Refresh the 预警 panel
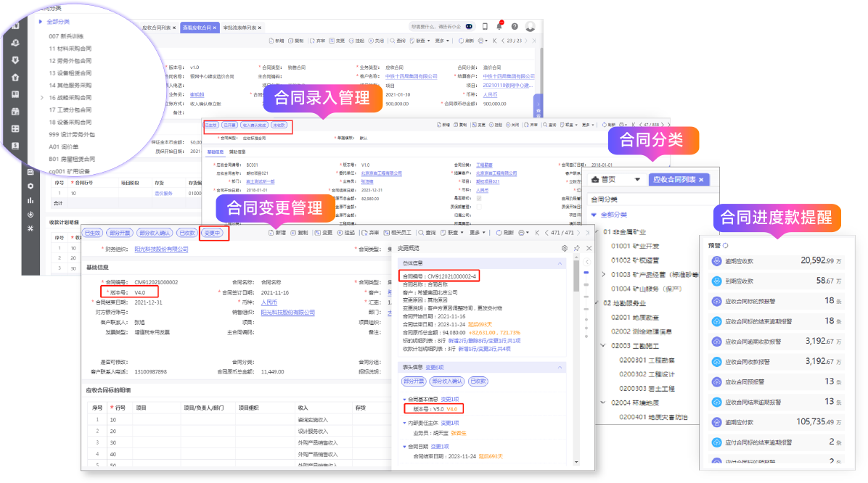 (726, 245)
